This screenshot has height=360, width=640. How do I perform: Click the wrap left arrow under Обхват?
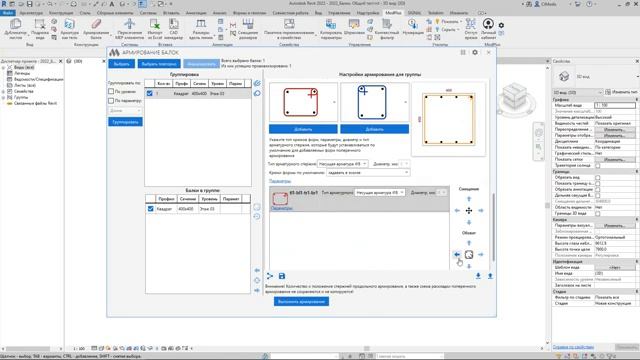pyautogui.click(x=457, y=254)
